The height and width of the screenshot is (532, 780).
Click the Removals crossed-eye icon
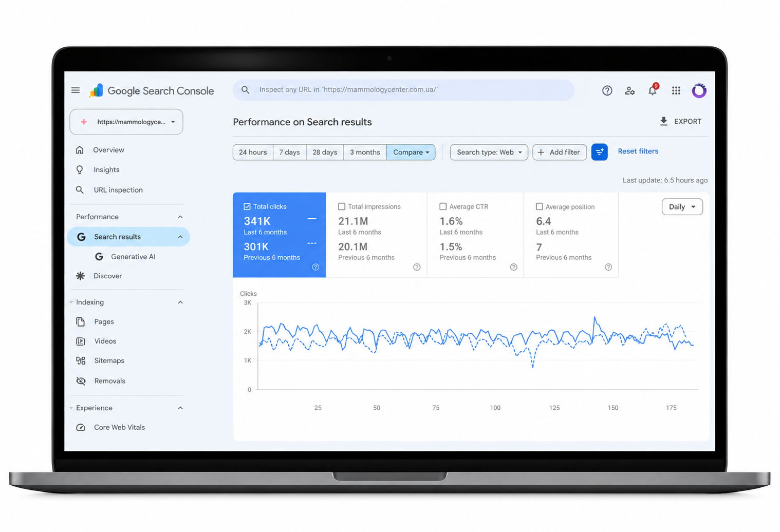click(x=81, y=381)
